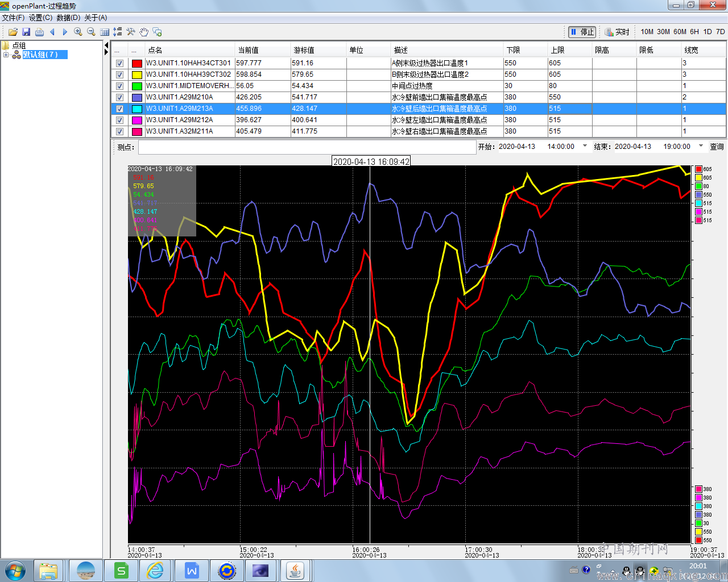Screen dimensions: 728x582
Task: Uncheck the W3.UNIT1.10HAH39CT302 row checkbox
Action: [x=119, y=74]
